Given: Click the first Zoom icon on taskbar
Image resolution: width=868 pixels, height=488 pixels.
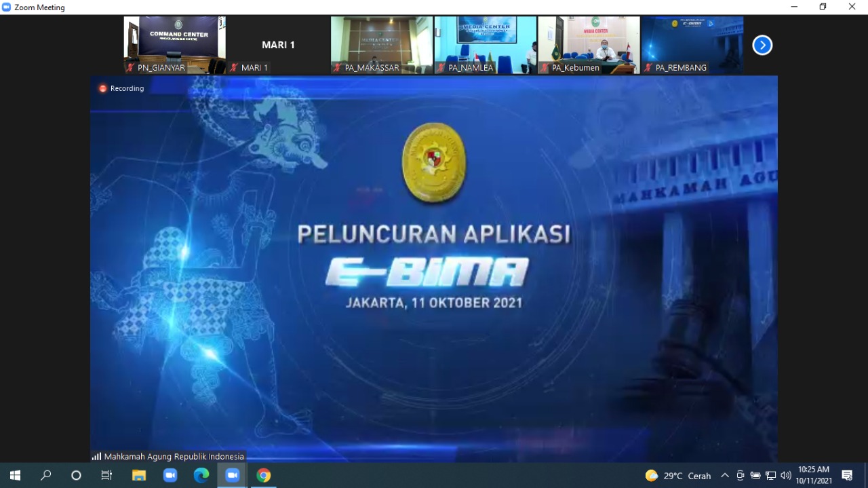Looking at the screenshot, I should pos(170,476).
